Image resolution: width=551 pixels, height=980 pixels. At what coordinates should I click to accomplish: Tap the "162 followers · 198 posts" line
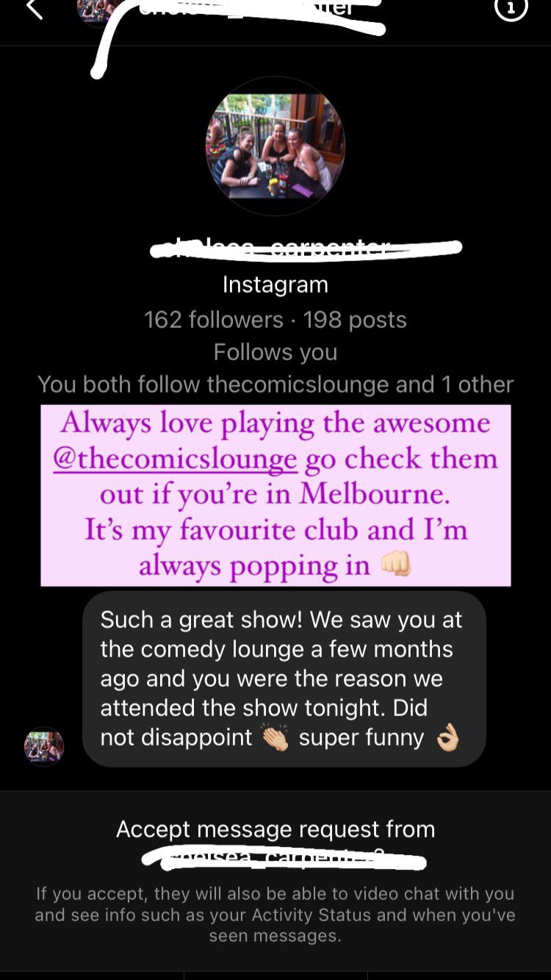[x=275, y=320]
